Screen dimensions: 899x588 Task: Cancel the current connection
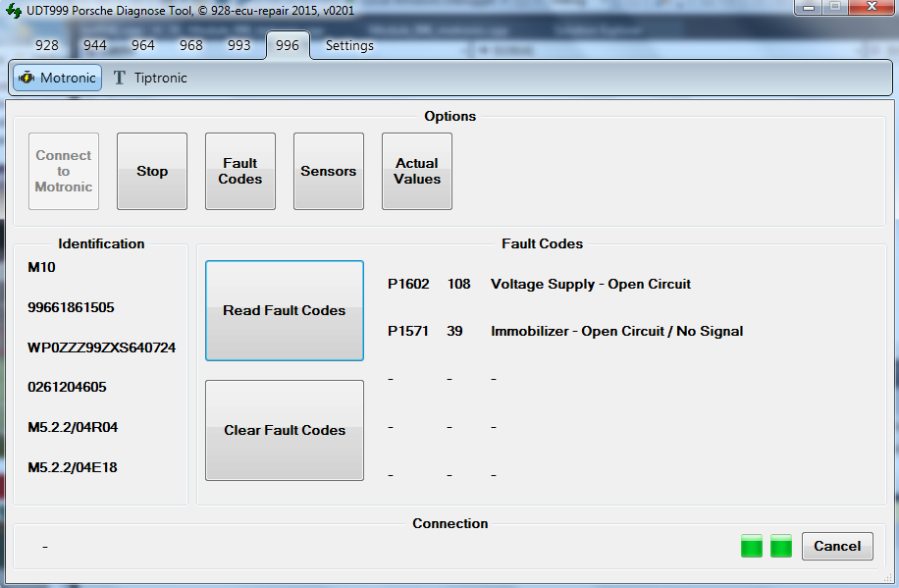(x=837, y=546)
